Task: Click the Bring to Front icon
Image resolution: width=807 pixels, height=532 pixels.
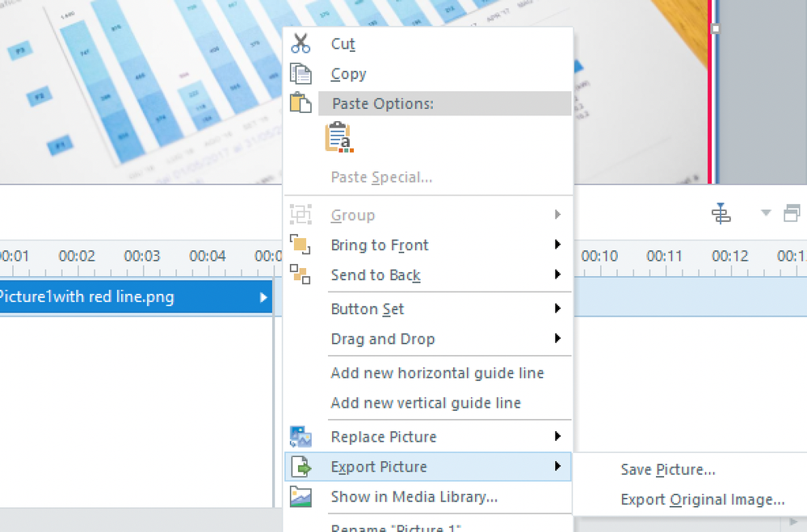Action: click(x=301, y=245)
